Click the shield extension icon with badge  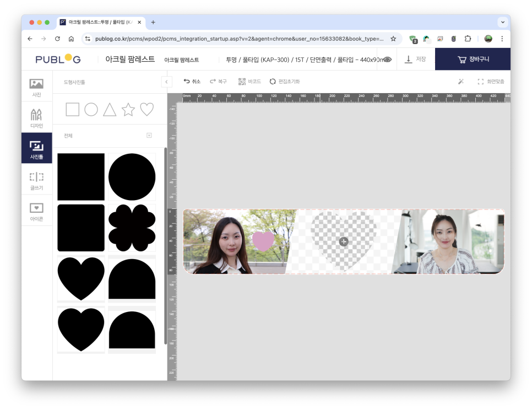tap(413, 39)
